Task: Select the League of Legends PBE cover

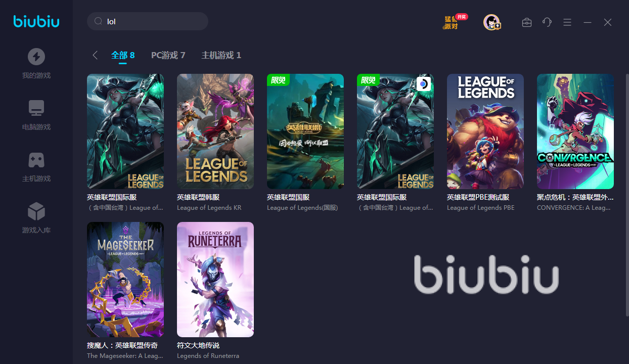Action: click(x=485, y=131)
